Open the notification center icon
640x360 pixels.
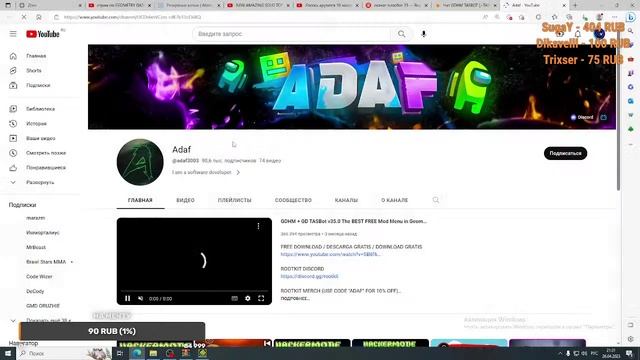click(629, 353)
